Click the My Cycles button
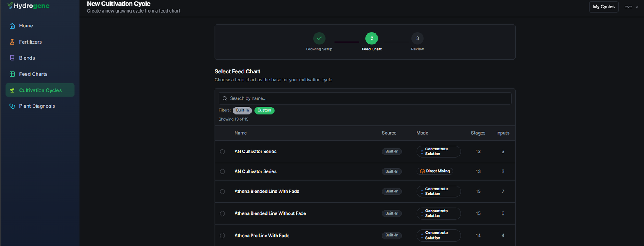Screen dimensions: 644x246 [x=604, y=7]
